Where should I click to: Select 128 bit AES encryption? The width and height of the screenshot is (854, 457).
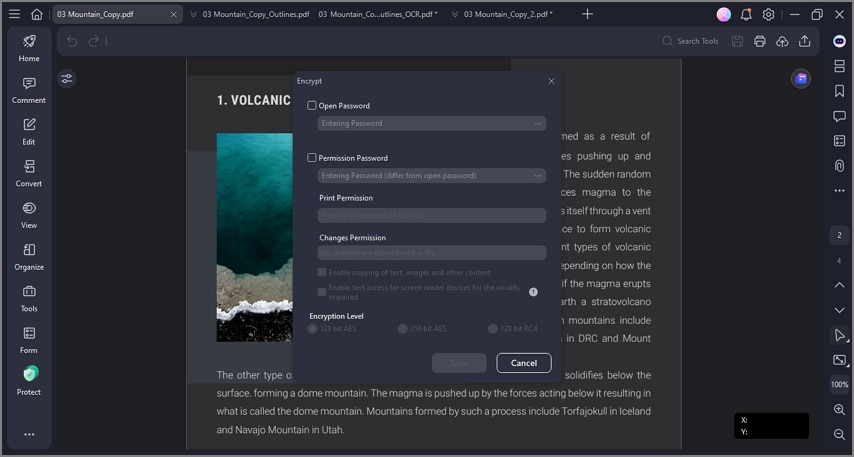pos(312,328)
